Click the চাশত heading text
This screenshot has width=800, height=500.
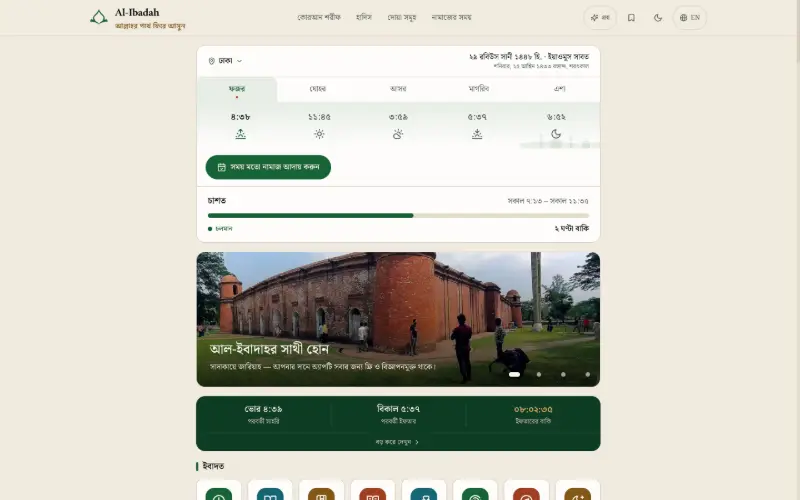tap(217, 201)
